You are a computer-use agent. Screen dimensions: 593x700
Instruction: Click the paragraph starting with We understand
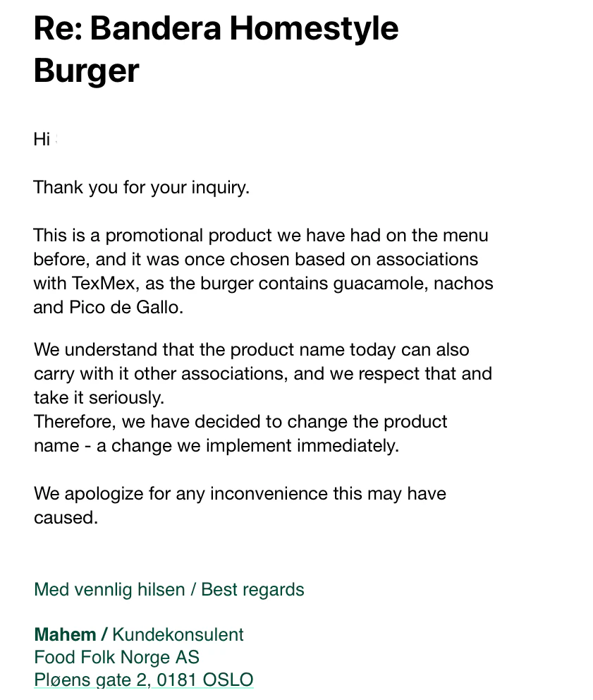[x=263, y=374]
